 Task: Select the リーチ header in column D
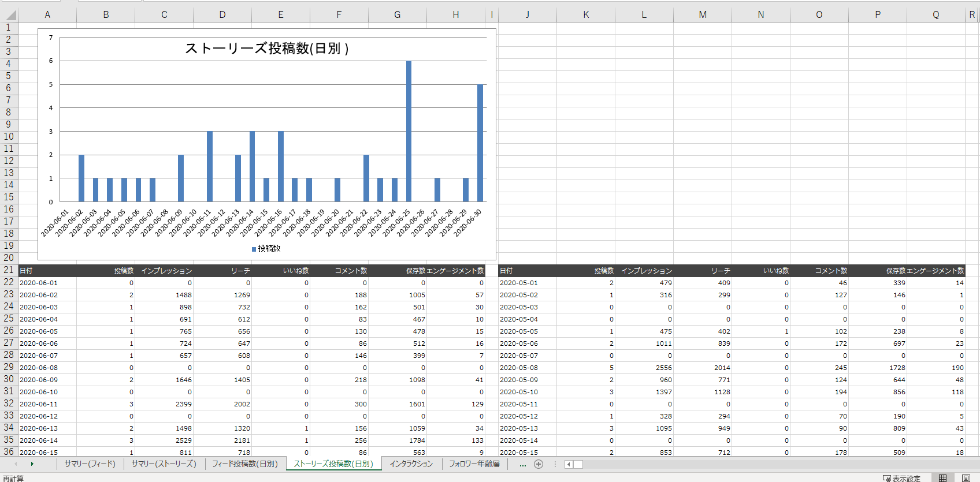click(222, 270)
